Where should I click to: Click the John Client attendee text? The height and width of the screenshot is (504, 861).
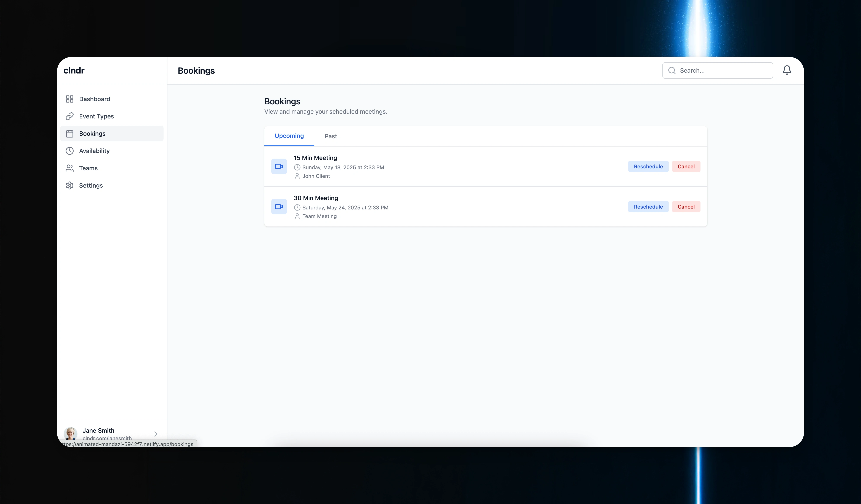[x=316, y=176]
